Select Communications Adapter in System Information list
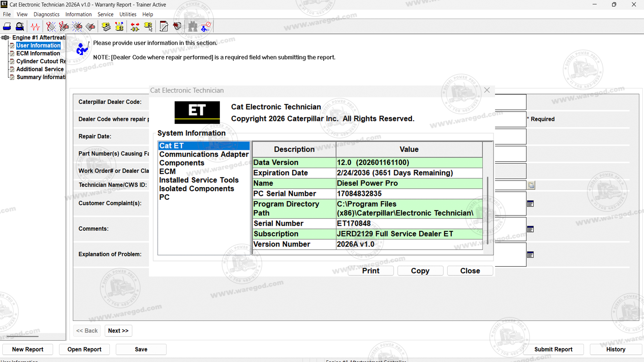 pyautogui.click(x=204, y=154)
